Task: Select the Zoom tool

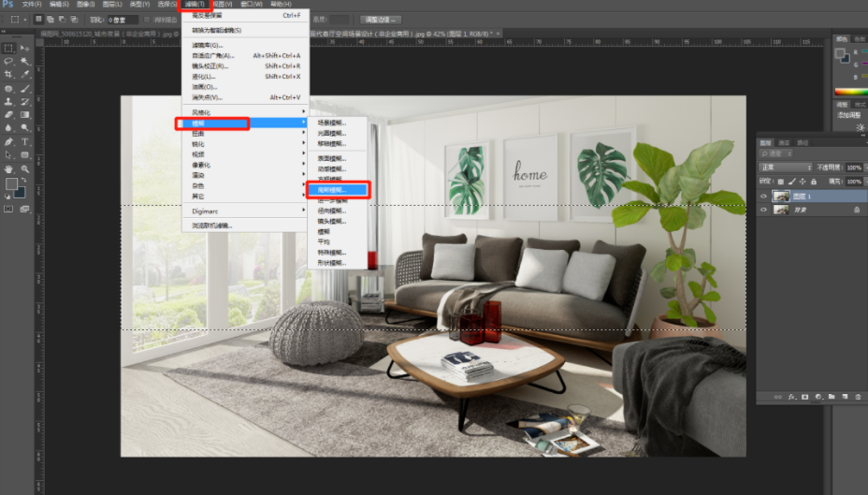Action: 25,168
